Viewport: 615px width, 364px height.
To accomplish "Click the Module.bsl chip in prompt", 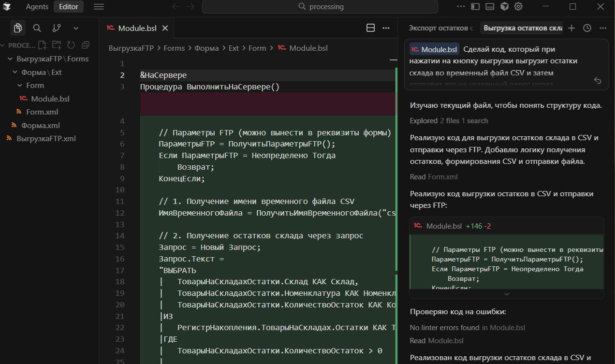I will pos(434,49).
